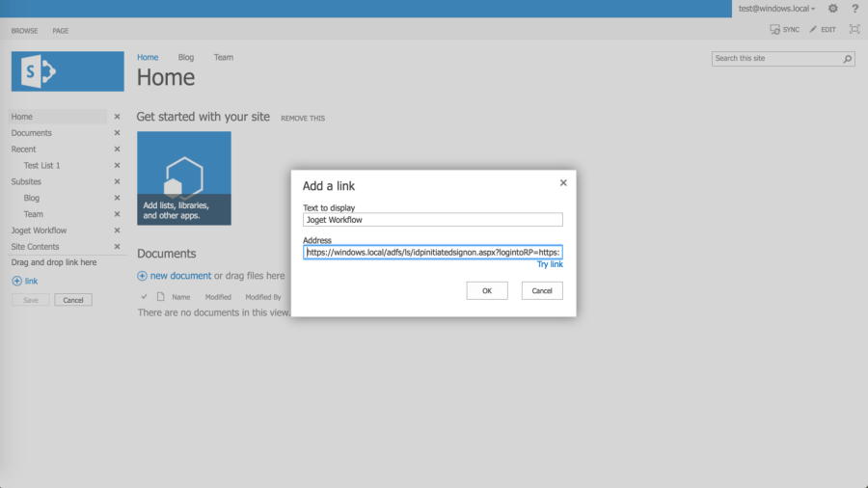Viewport: 868px width, 488px height.
Task: Delete the Joget Workflow navigation link
Action: pos(117,230)
